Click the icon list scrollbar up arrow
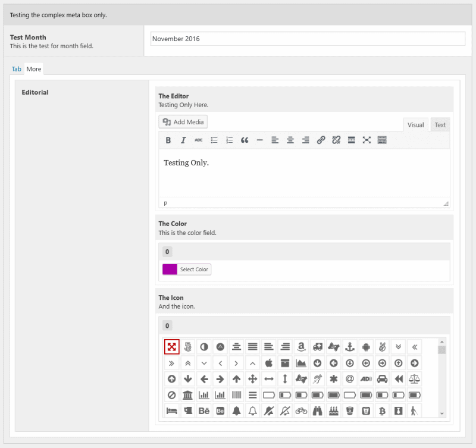Screen dimensions: 476x448 pyautogui.click(x=442, y=342)
